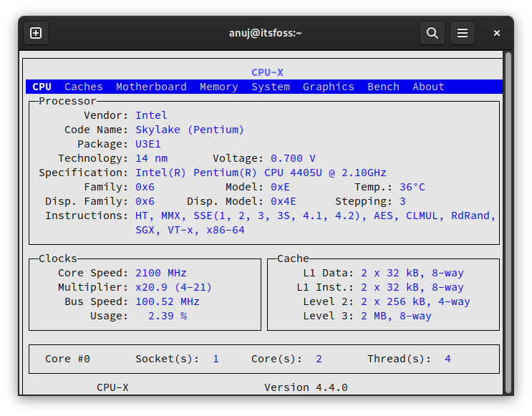Click the anuj@itsfoss window title
This screenshot has width=532, height=416.
[x=265, y=33]
